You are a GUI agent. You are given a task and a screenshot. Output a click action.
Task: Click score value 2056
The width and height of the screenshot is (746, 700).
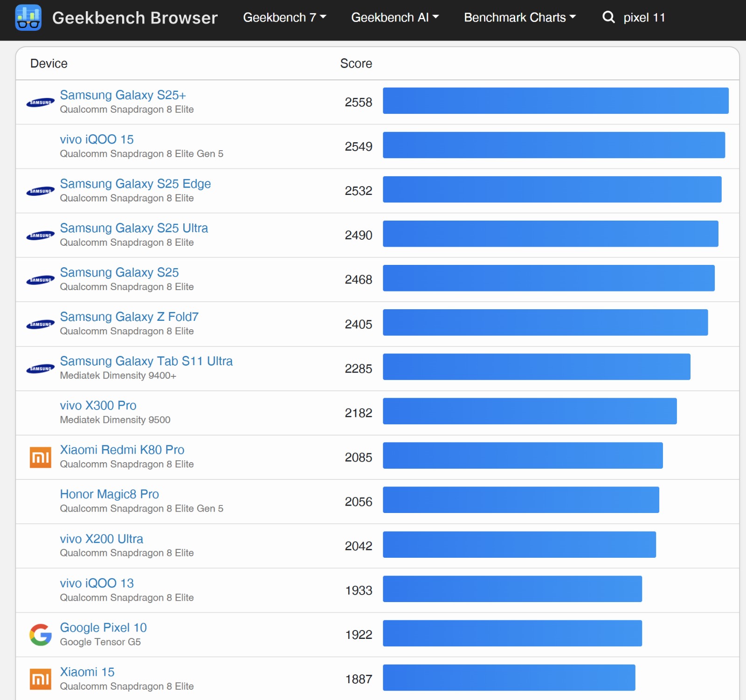pos(359,501)
